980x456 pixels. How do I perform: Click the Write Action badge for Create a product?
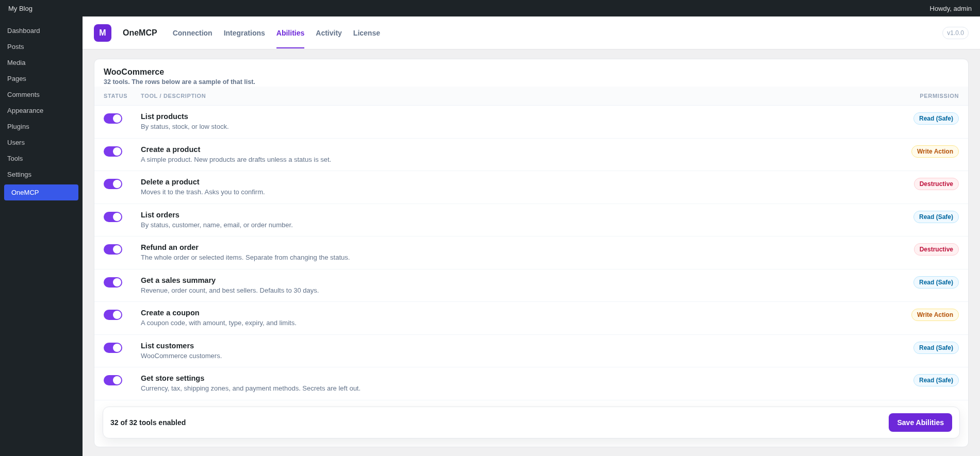[x=935, y=151]
